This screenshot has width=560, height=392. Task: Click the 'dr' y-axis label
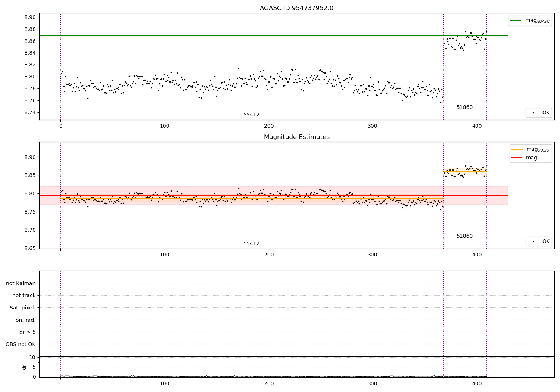pos(24,367)
